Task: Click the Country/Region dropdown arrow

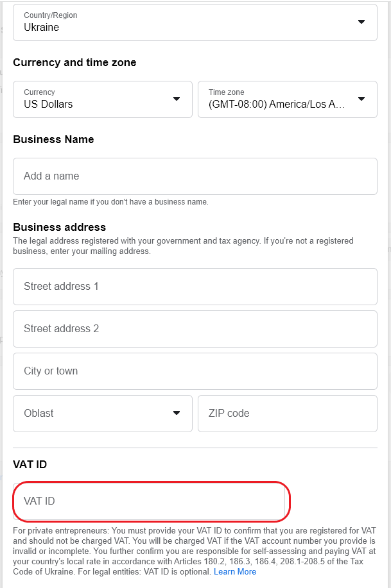Action: (x=361, y=22)
